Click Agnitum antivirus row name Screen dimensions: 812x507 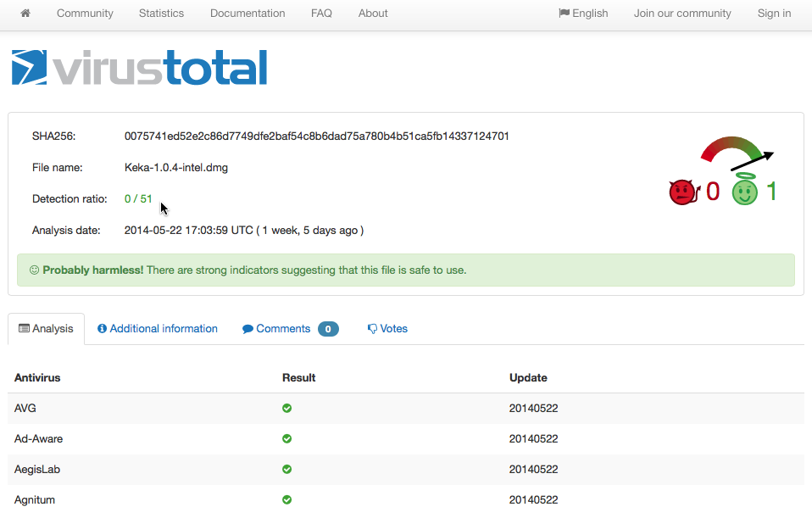coord(35,499)
